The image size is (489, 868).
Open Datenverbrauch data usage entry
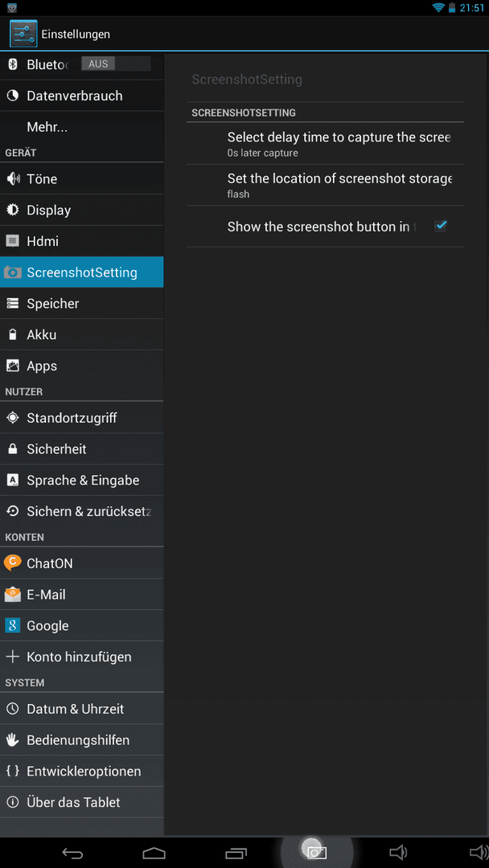[x=82, y=96]
